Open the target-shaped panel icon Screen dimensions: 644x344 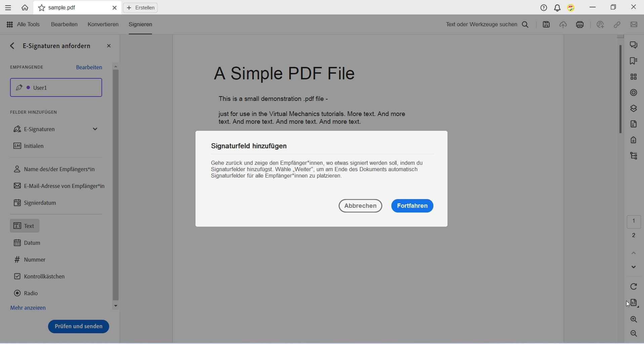tap(634, 92)
